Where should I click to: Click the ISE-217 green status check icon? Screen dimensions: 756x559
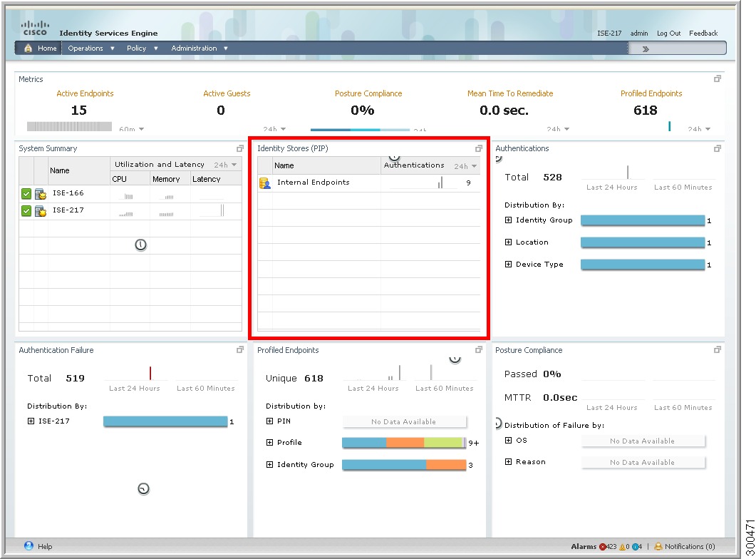coord(26,211)
